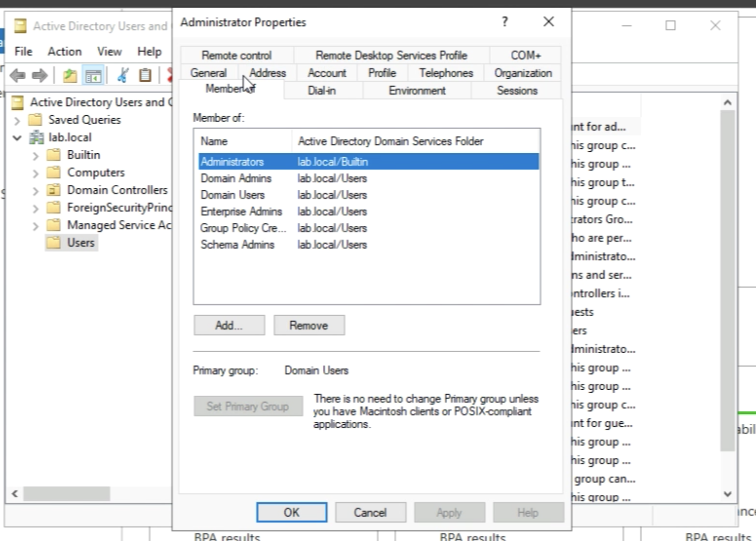
Task: Open the Action menu
Action: (64, 52)
